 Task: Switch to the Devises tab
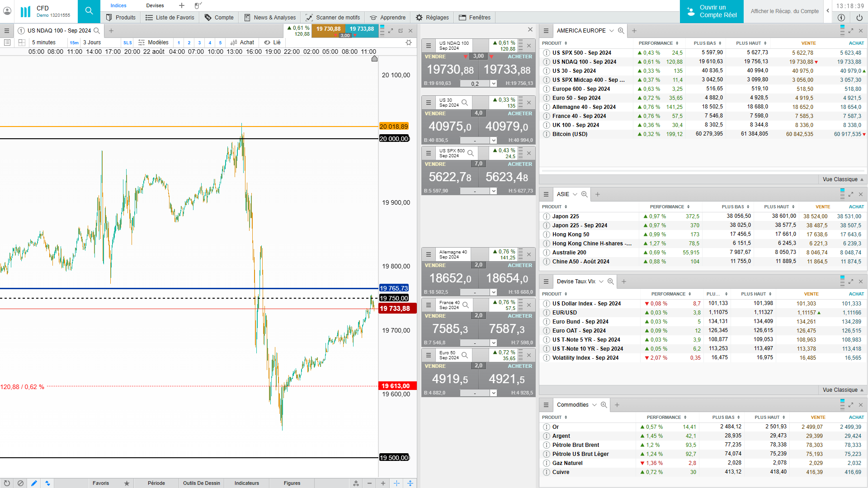(x=155, y=5)
